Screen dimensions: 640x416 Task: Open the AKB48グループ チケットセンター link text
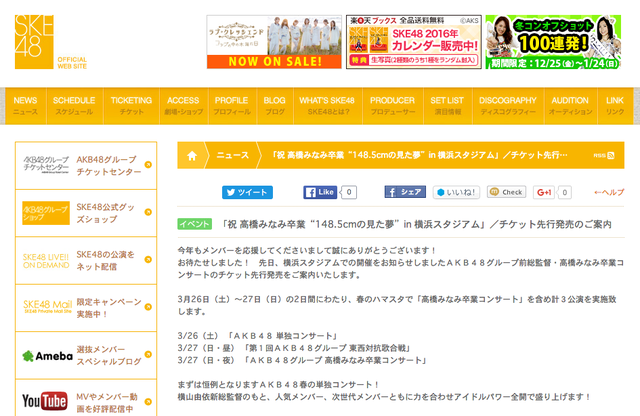109,165
